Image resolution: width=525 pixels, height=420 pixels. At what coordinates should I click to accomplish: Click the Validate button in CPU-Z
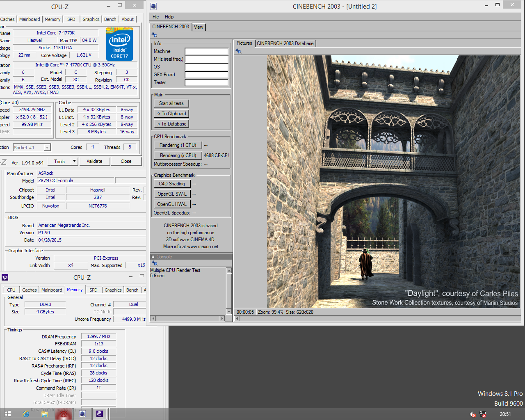[94, 161]
